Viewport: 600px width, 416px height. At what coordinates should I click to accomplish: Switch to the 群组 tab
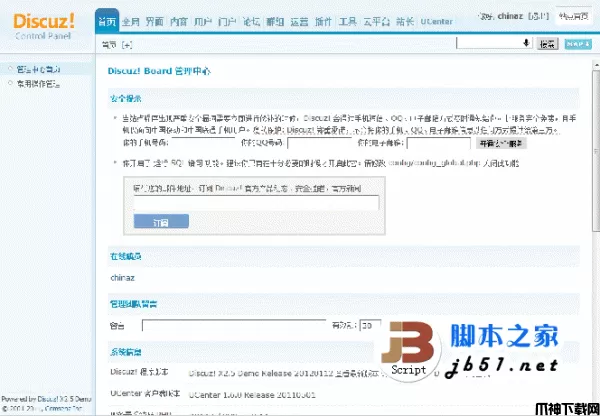275,22
